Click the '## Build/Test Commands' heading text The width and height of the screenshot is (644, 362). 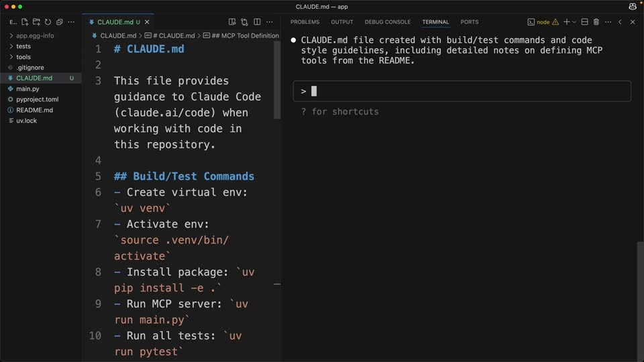(184, 176)
